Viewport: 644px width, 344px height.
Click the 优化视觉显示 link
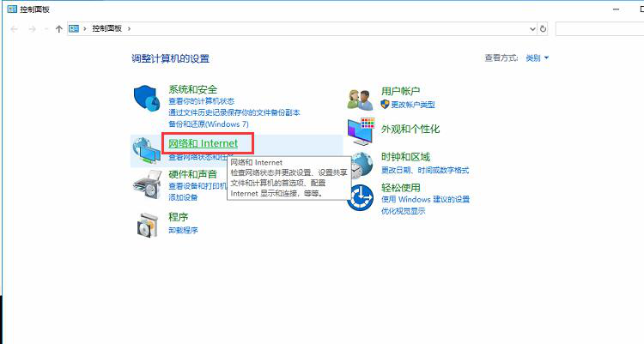pyautogui.click(x=403, y=211)
